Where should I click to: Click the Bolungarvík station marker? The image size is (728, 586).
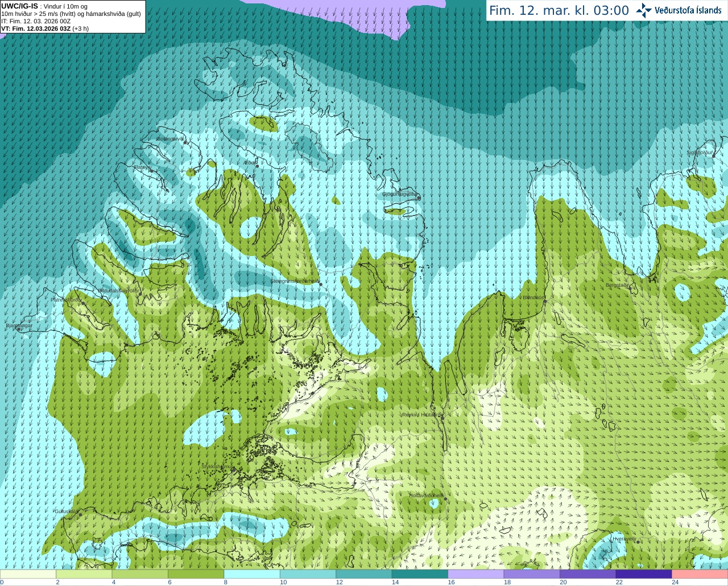(x=185, y=142)
